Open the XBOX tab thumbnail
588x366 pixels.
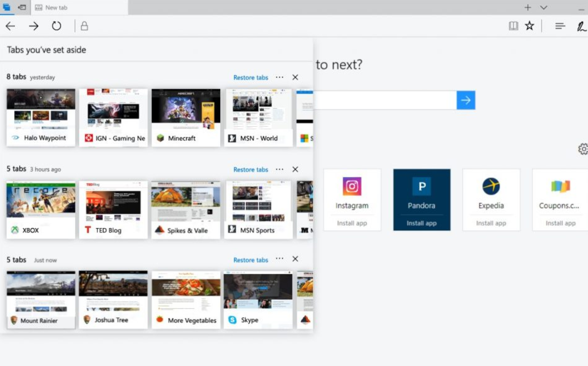coord(41,210)
